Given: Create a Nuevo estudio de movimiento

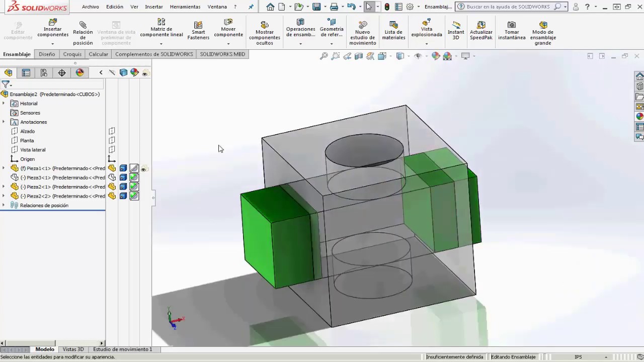Looking at the screenshot, I should point(362,33).
